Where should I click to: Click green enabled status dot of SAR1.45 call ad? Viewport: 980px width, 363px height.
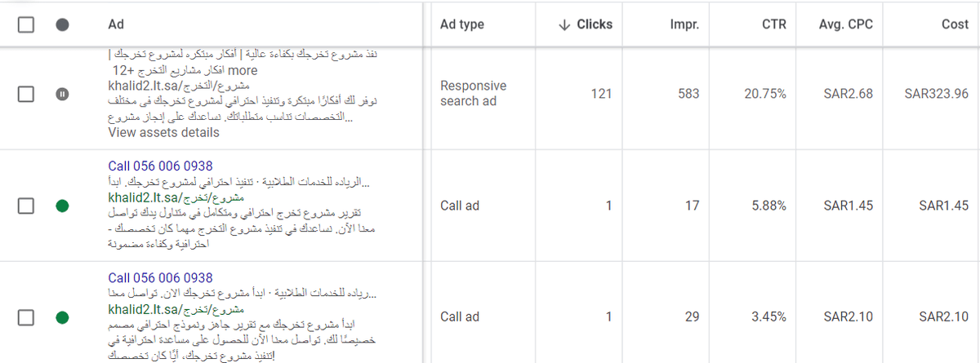click(x=61, y=206)
